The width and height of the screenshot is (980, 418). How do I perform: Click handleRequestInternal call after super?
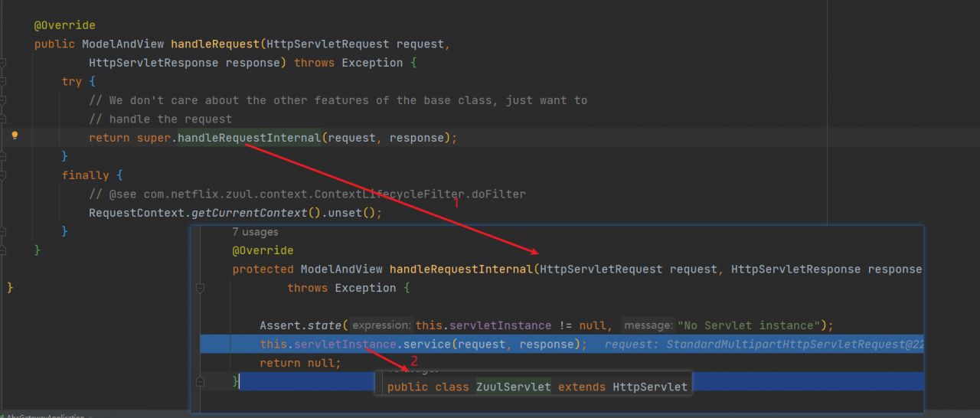(250, 138)
